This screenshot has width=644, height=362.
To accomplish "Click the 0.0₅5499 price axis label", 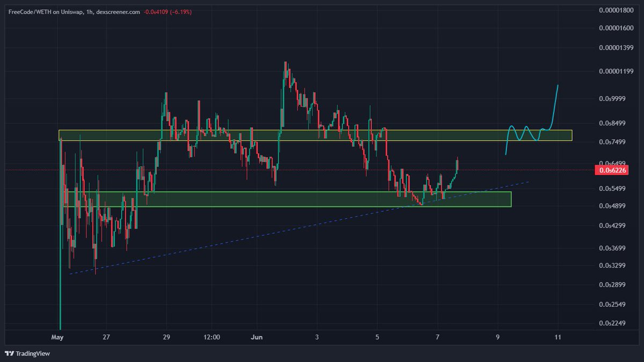I will click(612, 189).
